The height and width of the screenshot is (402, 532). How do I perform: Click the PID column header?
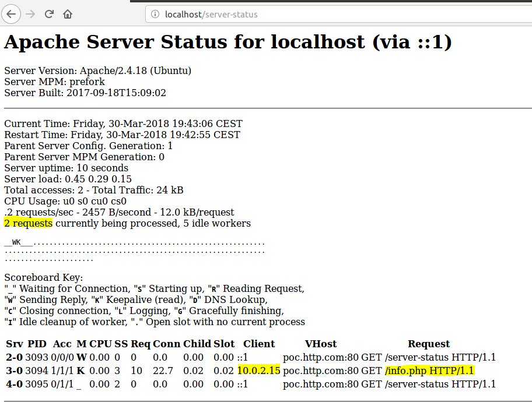click(37, 344)
